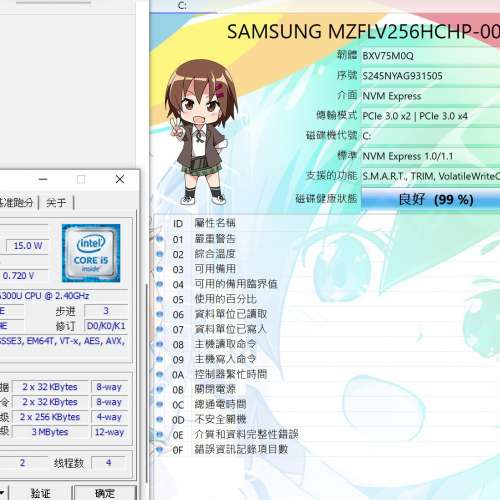Click the 确定 button in CPU-Z
This screenshot has width=500, height=500.
105,493
